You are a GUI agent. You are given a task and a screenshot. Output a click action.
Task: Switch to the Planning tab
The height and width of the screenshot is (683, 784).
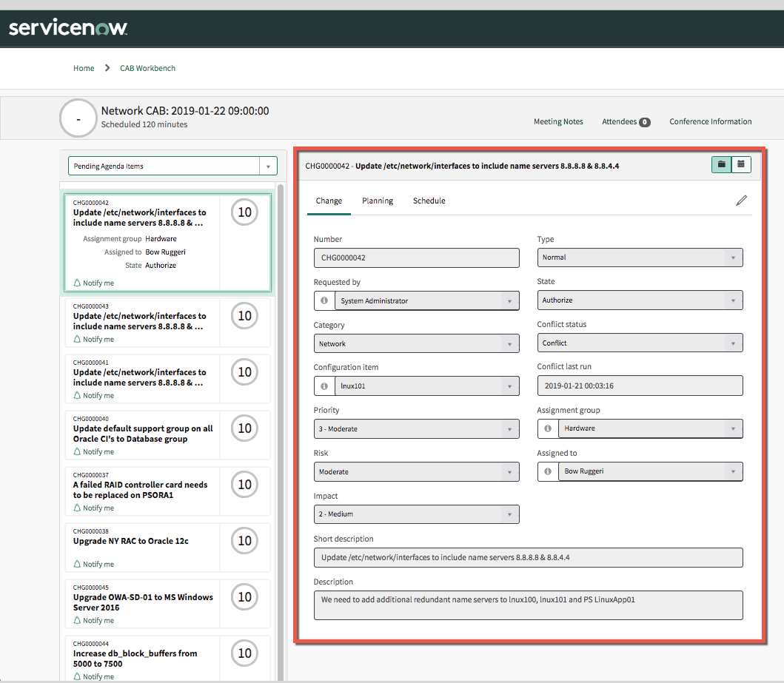point(378,201)
